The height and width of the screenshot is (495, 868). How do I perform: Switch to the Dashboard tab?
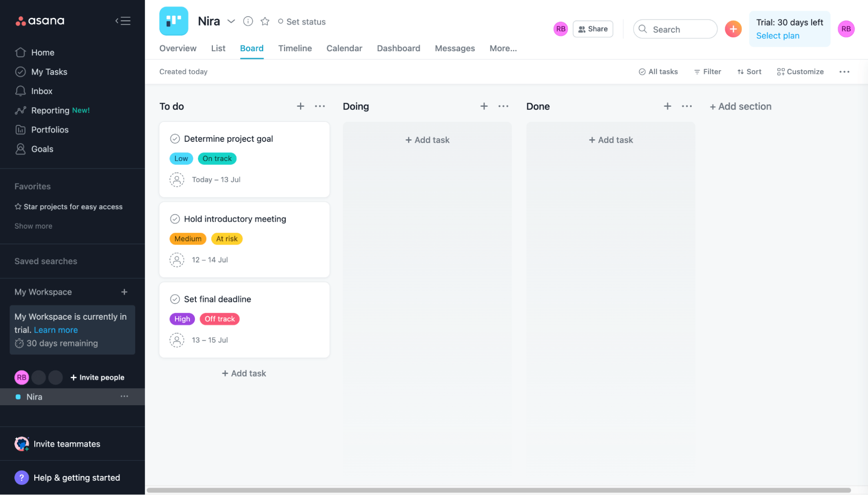(398, 49)
